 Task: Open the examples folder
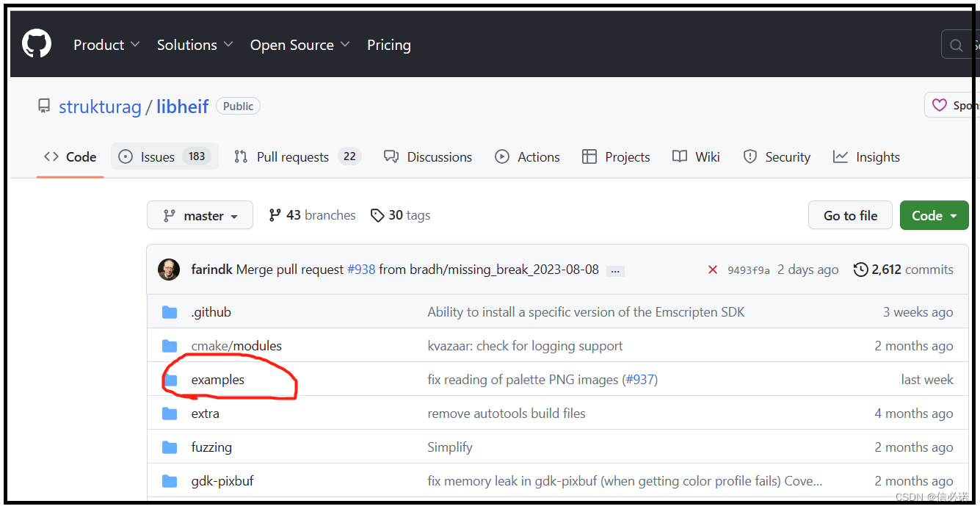pyautogui.click(x=218, y=380)
